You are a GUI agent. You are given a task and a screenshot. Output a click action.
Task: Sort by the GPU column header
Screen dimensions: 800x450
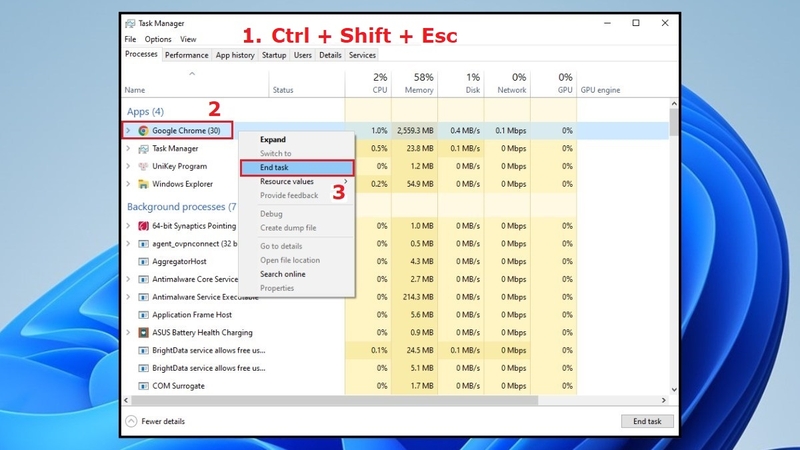(554, 83)
